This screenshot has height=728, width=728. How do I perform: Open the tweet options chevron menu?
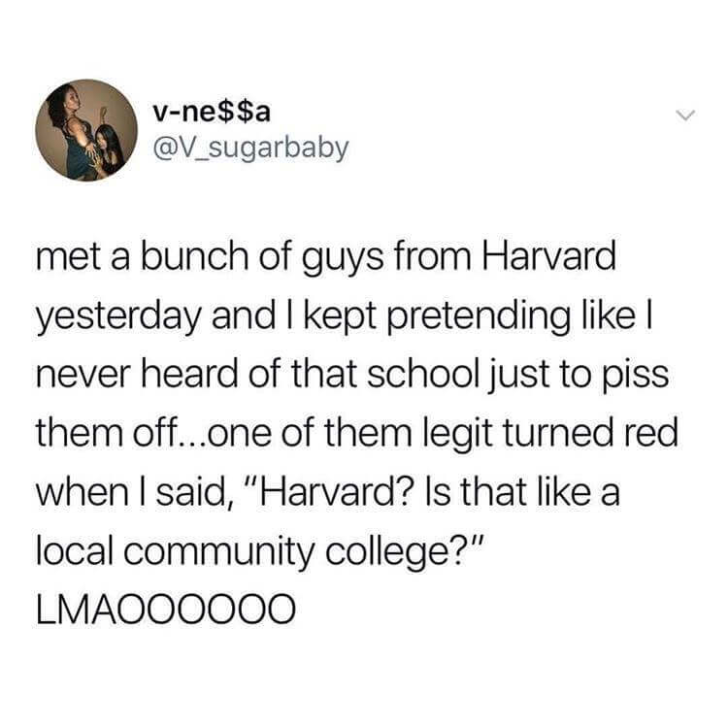[x=685, y=115]
